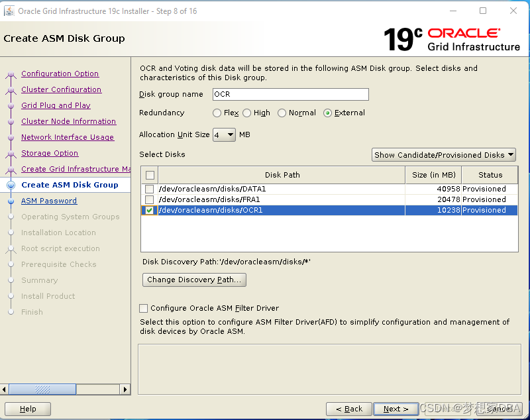Select /dev/oracleasm/disks/FRA1 path text
Screen dimensions: 530x420
point(209,199)
